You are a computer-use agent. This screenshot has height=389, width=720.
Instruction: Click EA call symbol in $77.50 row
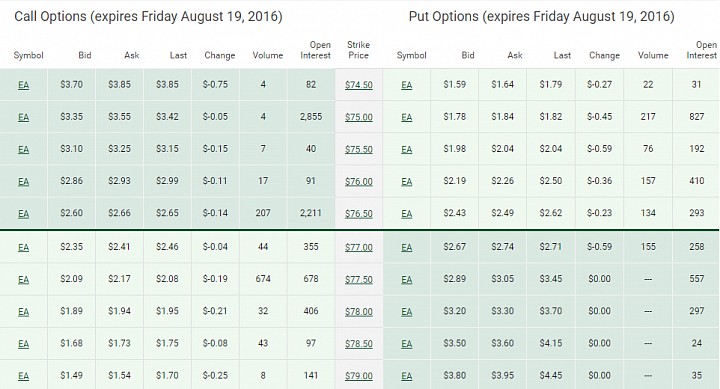(x=23, y=279)
